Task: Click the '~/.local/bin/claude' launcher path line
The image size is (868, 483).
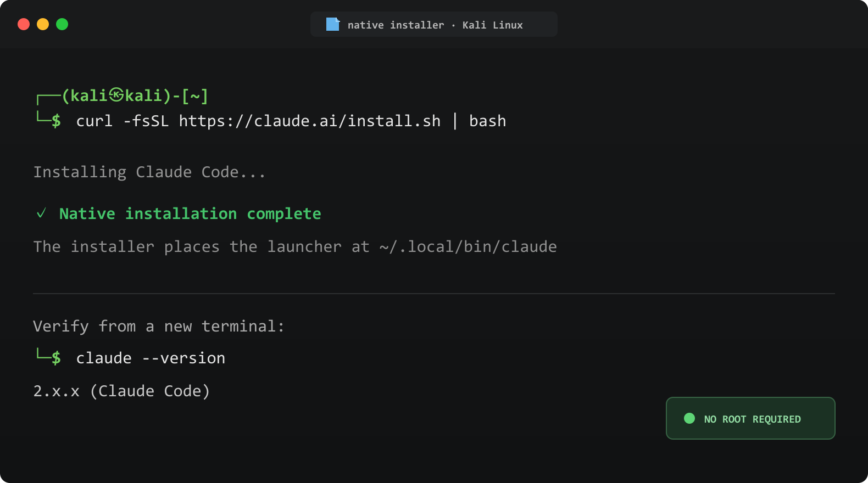Action: 295,246
